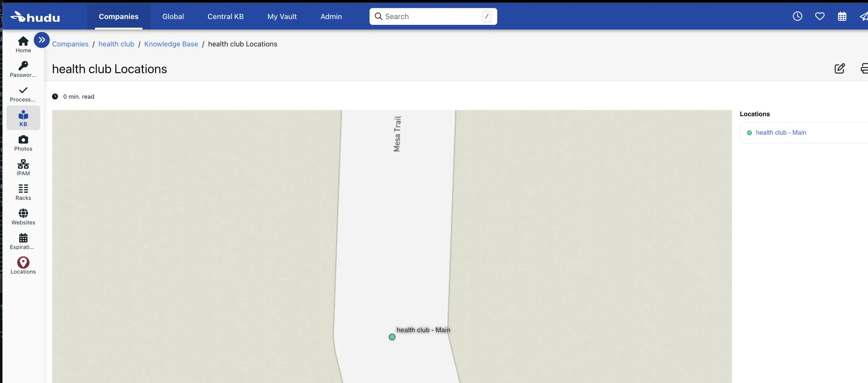This screenshot has width=868, height=383.
Task: Go to My Vault menu item
Action: (x=282, y=16)
